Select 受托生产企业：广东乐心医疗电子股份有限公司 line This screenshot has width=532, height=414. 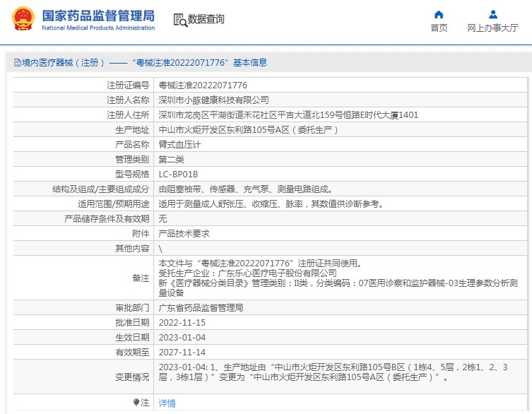(248, 273)
